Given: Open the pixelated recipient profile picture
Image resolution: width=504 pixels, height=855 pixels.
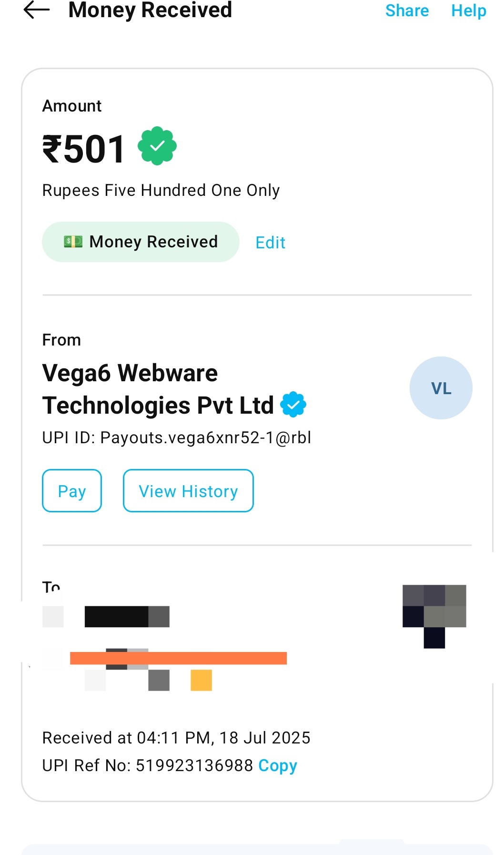Looking at the screenshot, I should [x=434, y=616].
